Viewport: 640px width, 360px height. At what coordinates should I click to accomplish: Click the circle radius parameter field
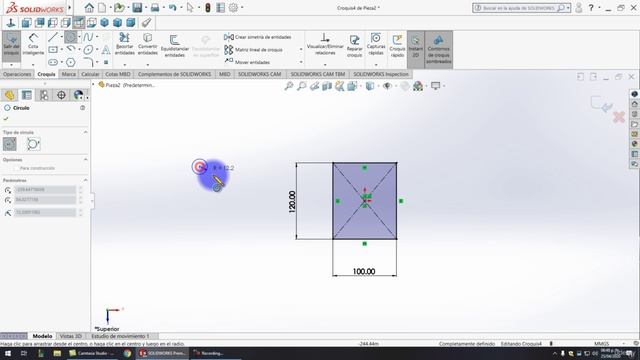tap(45, 212)
